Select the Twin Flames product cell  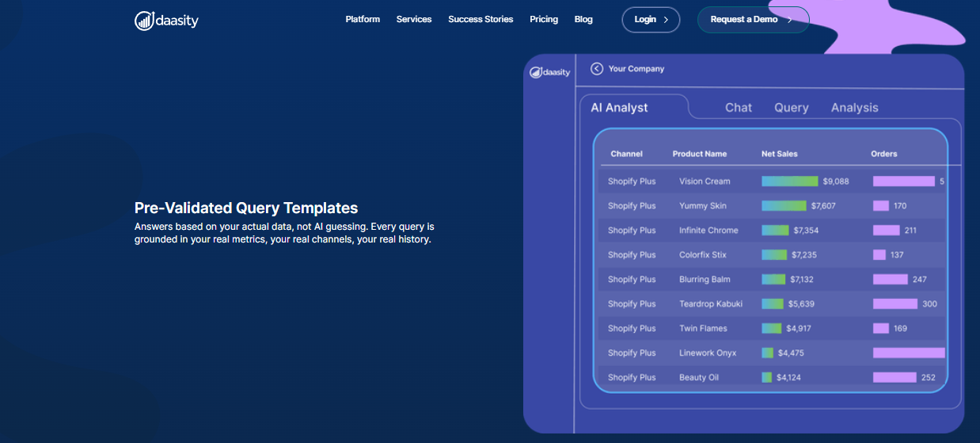(x=703, y=329)
